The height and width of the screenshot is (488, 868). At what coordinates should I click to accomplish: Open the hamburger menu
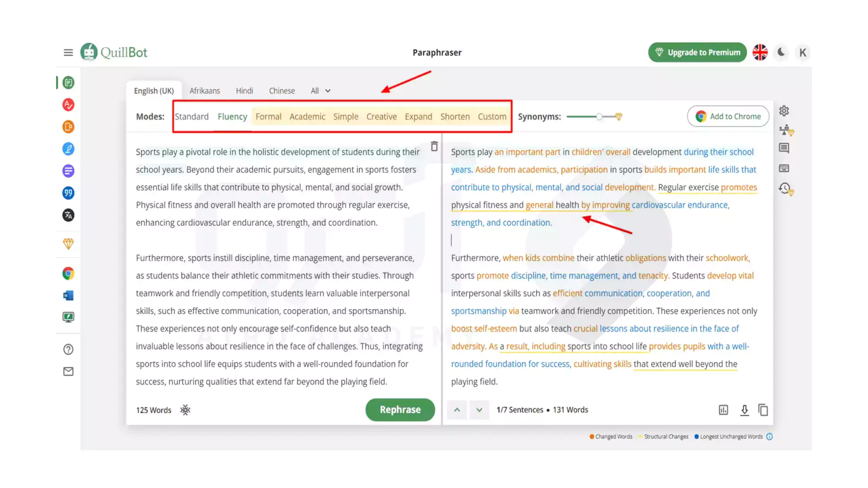pos(68,53)
